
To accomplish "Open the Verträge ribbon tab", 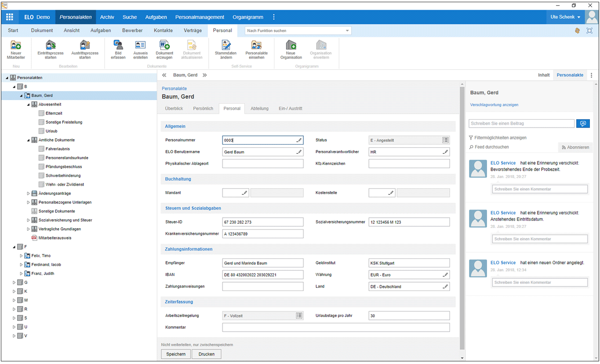I will (193, 30).
